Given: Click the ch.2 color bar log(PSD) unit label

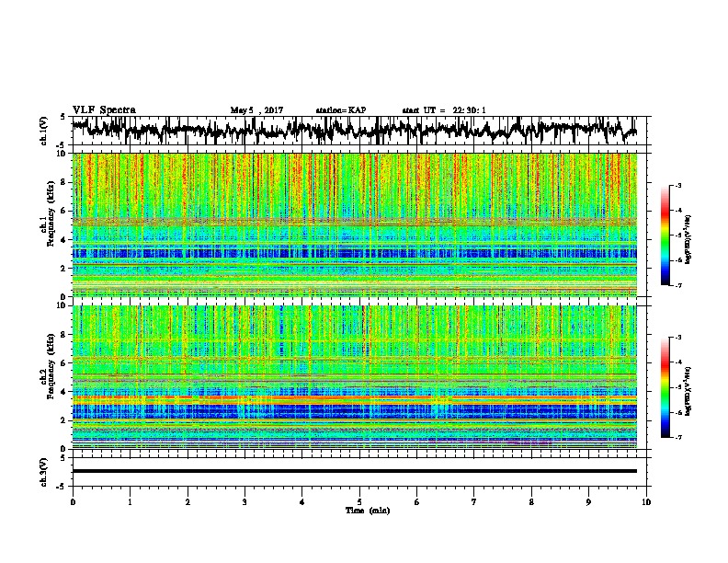Looking at the screenshot, I should [x=688, y=391].
